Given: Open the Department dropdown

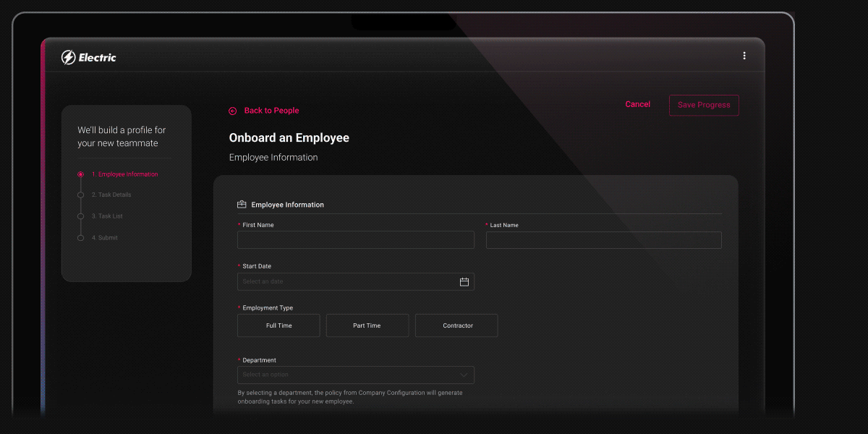Looking at the screenshot, I should (x=356, y=375).
